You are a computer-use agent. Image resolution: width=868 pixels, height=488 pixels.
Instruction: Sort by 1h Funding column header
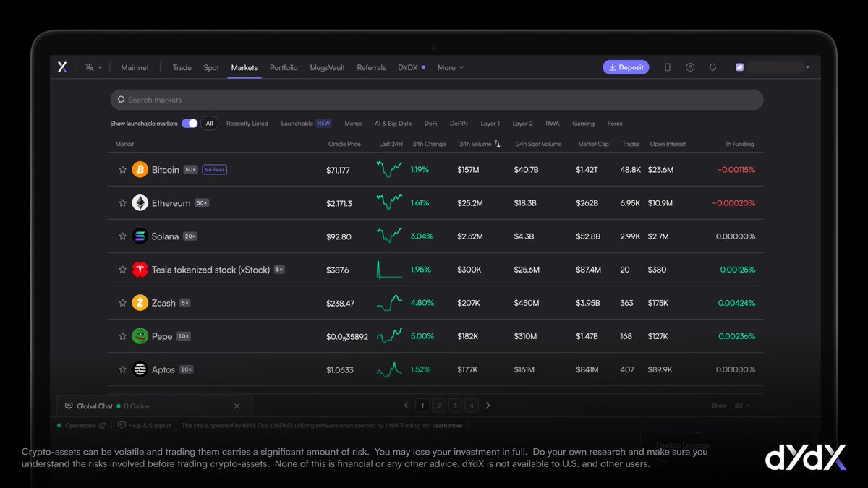(740, 144)
